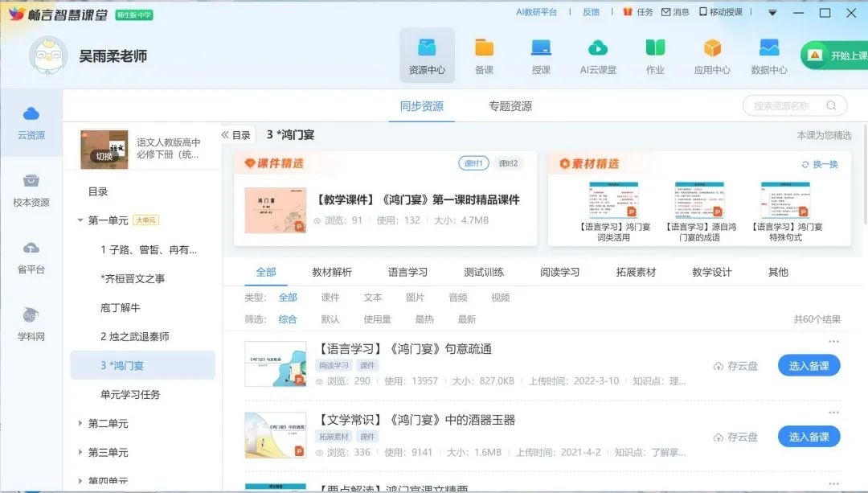
Task: Switch to the 专题资源 tab
Action: pos(510,106)
